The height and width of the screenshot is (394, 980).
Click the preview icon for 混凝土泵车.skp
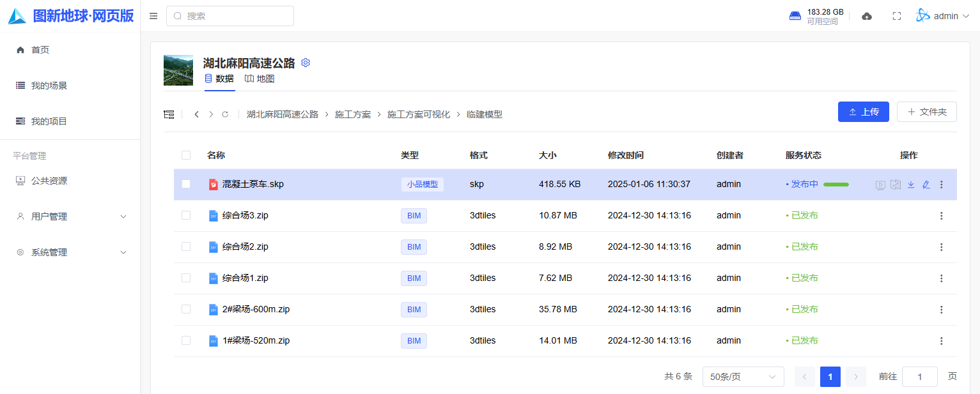coord(880,185)
